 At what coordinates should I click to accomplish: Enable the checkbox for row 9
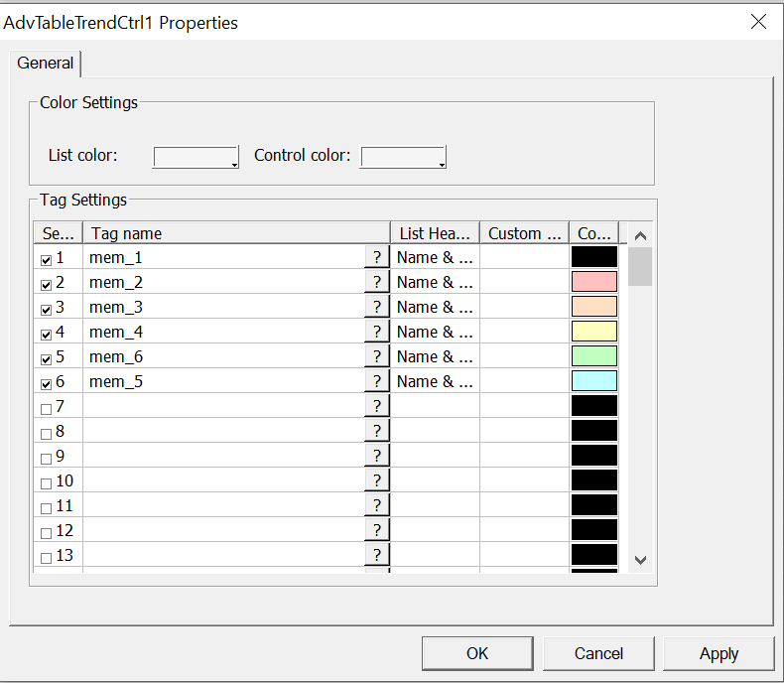pyautogui.click(x=46, y=459)
